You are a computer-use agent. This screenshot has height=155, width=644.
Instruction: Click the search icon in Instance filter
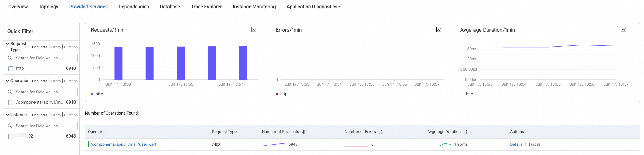coord(10,126)
